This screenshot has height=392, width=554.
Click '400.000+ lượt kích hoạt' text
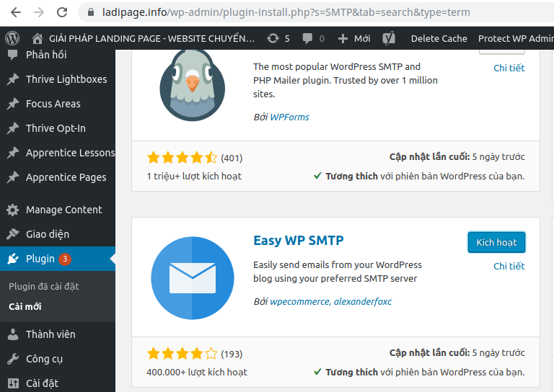pyautogui.click(x=197, y=373)
